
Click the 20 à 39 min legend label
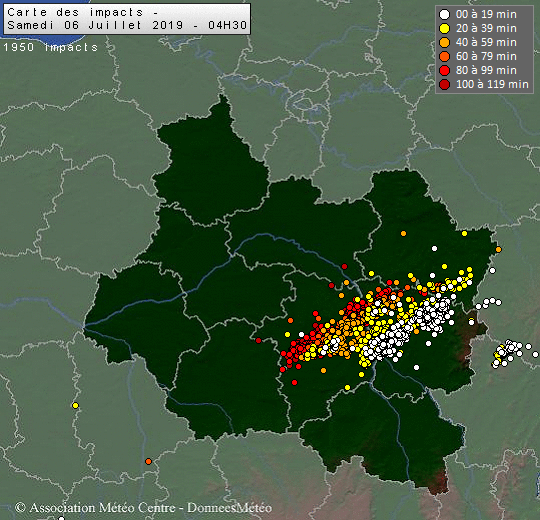[486, 28]
